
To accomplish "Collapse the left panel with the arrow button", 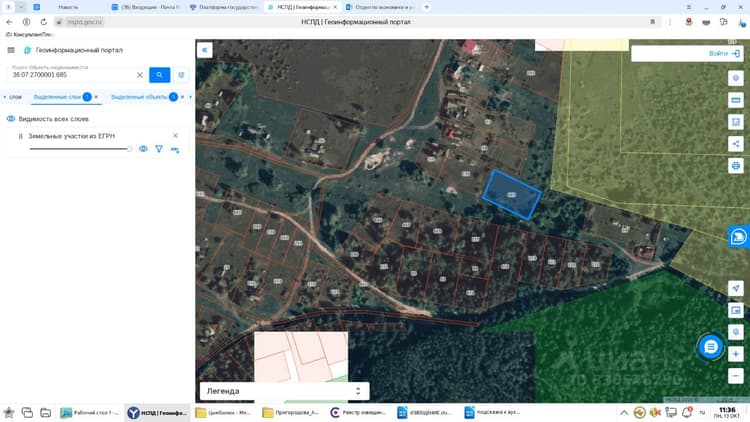I will (204, 50).
